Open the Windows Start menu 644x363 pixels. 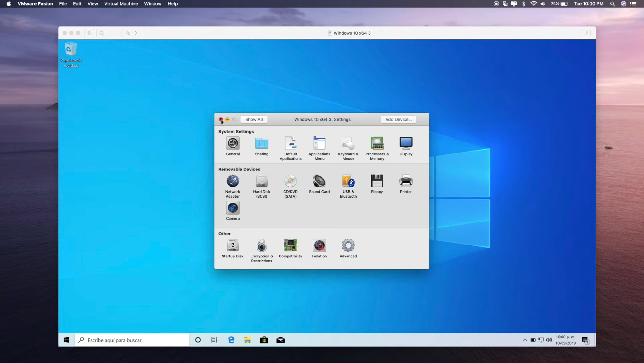click(x=66, y=340)
